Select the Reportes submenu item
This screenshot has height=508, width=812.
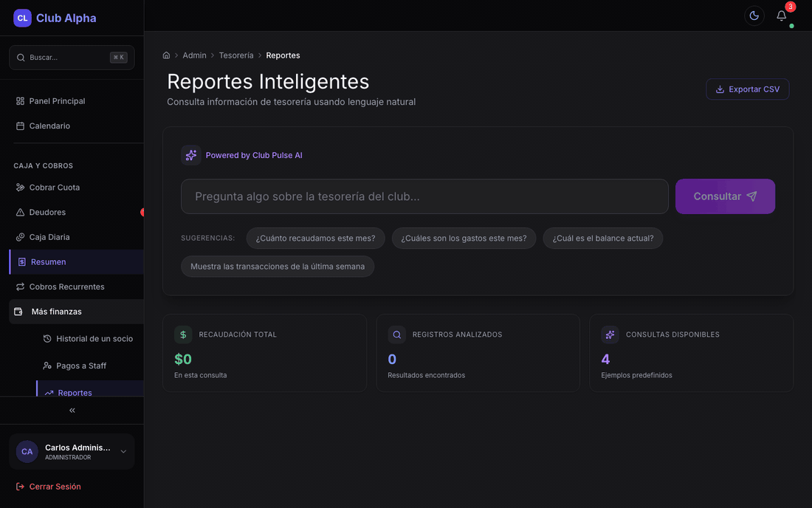[89, 389]
